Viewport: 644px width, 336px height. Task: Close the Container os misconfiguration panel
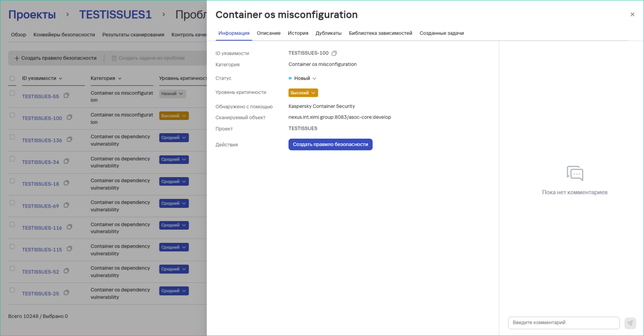pos(632,14)
